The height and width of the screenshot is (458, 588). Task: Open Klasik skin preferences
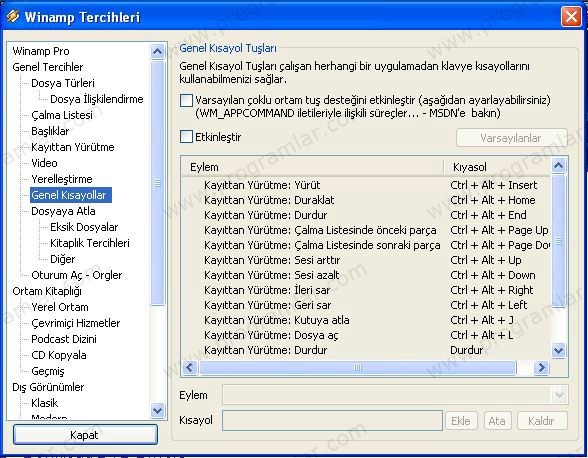(44, 403)
